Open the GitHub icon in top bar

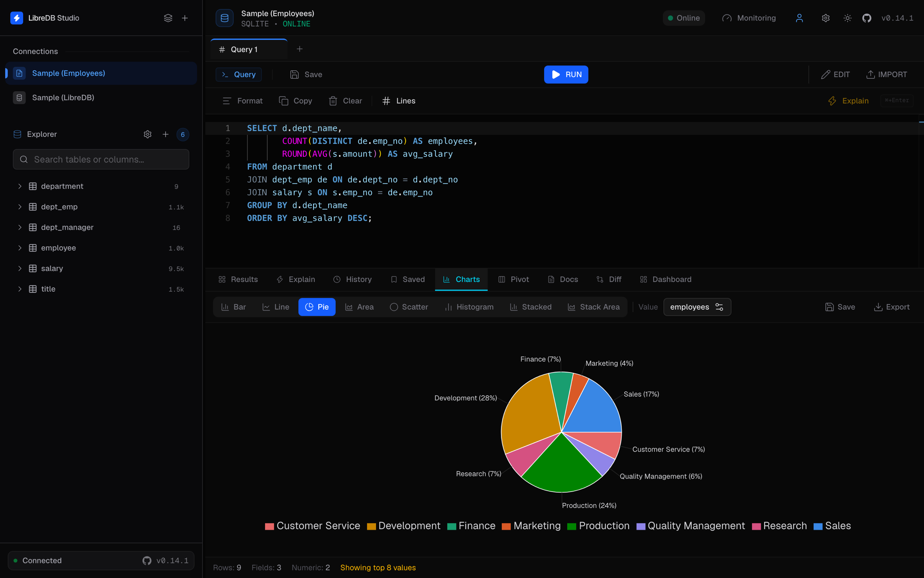[867, 18]
